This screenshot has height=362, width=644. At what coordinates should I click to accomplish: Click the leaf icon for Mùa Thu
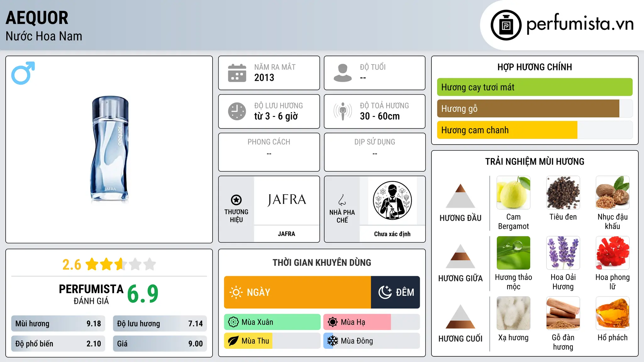233,341
